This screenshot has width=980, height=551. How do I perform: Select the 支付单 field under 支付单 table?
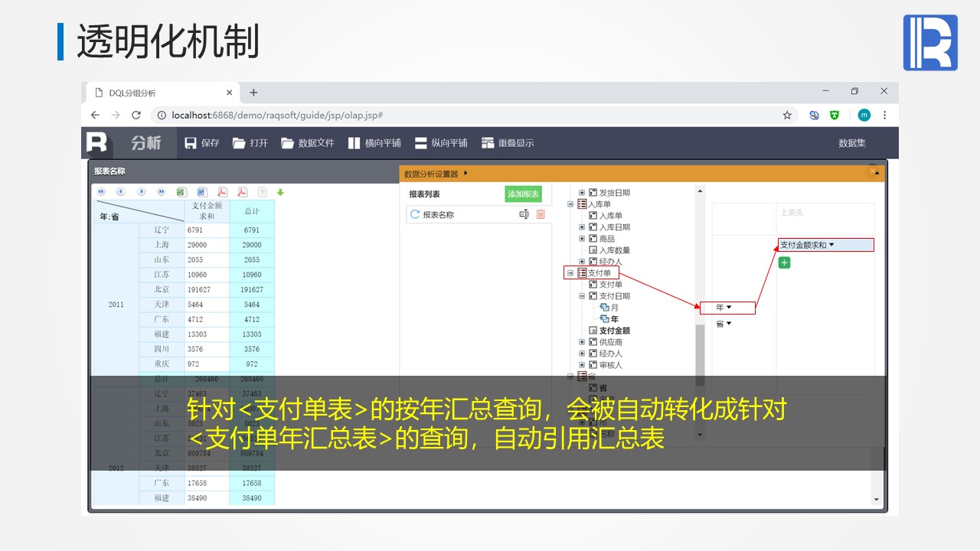tap(611, 285)
